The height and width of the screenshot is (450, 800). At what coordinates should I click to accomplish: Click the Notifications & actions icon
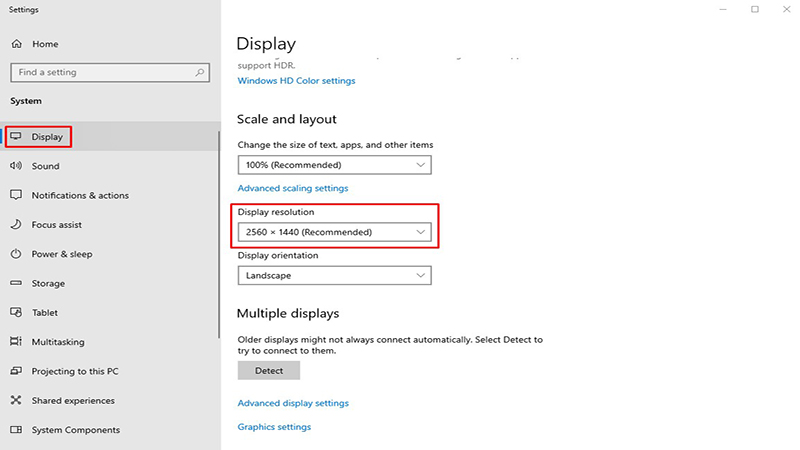[16, 195]
